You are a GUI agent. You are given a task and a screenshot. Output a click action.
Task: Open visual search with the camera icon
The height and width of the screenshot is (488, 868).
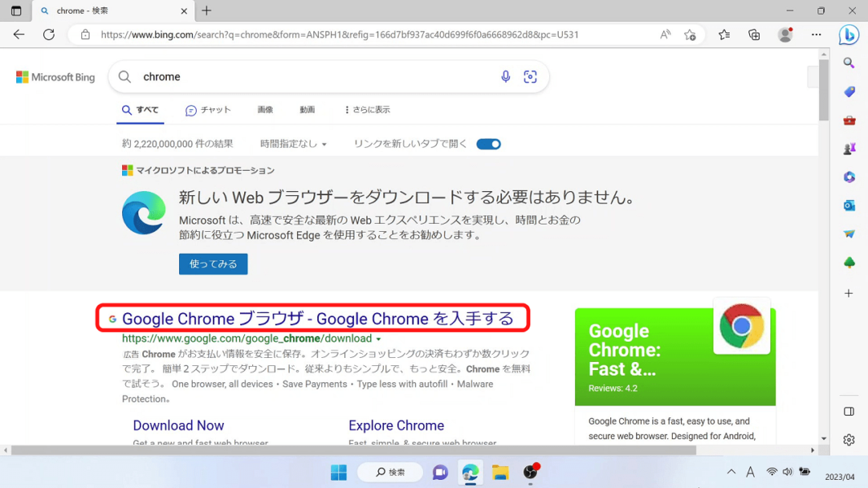click(x=530, y=76)
